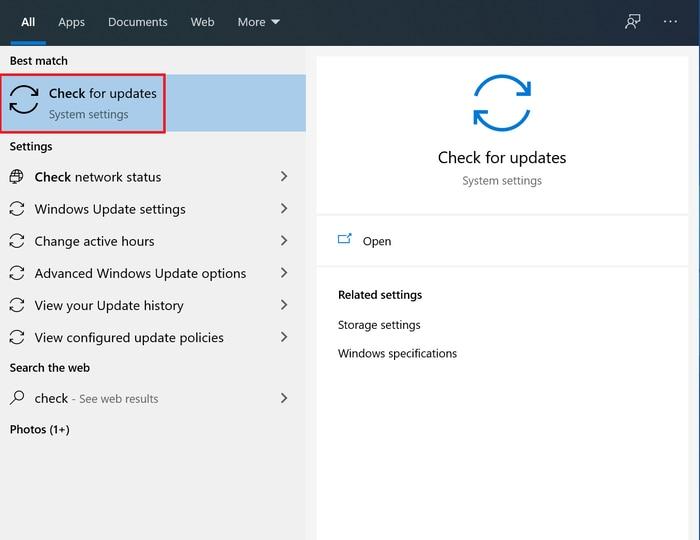Open the three-dot options menu
This screenshot has height=540, width=700.
pyautogui.click(x=670, y=22)
